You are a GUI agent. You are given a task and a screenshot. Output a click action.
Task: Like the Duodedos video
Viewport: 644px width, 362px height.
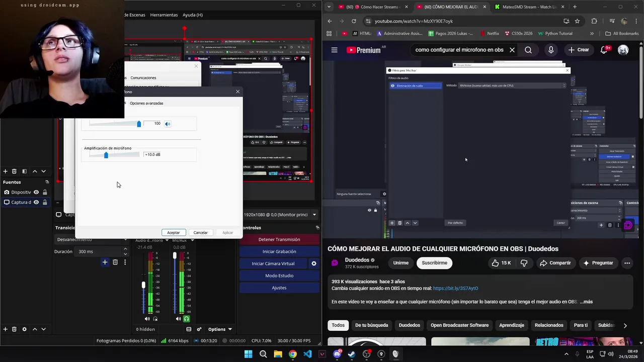tap(501, 263)
